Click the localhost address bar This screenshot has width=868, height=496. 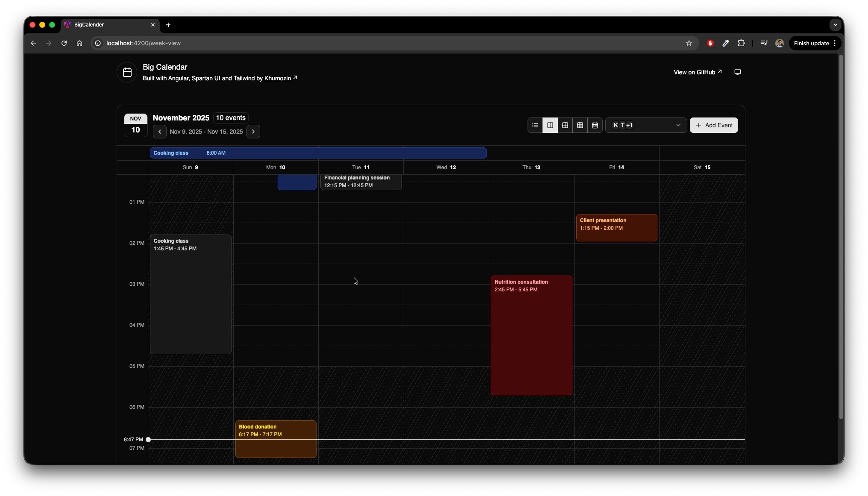[x=342, y=43]
